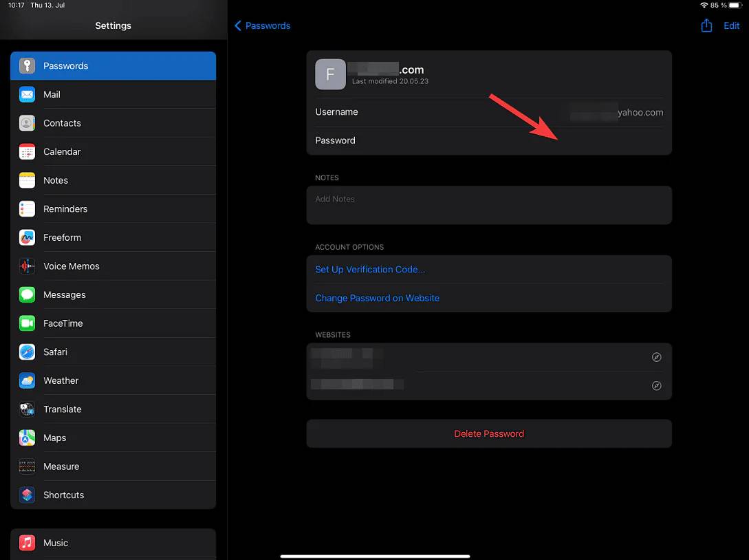Open Music settings at sidebar bottom
This screenshot has width=749, height=560.
tap(113, 543)
